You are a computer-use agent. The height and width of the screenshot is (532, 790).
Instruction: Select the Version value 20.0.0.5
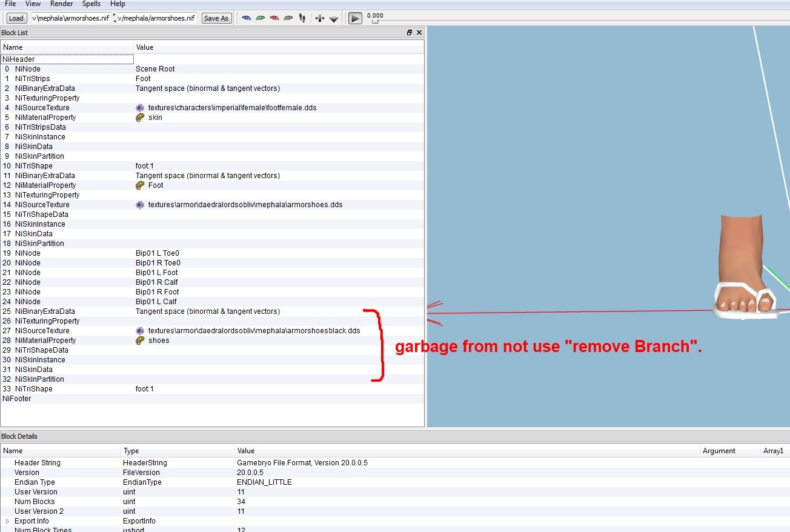250,473
